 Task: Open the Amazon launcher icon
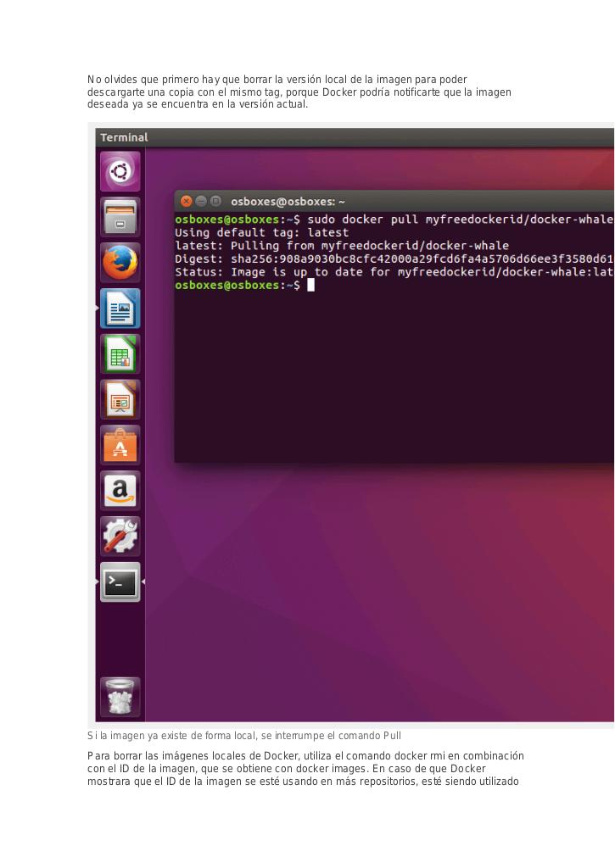(x=120, y=491)
